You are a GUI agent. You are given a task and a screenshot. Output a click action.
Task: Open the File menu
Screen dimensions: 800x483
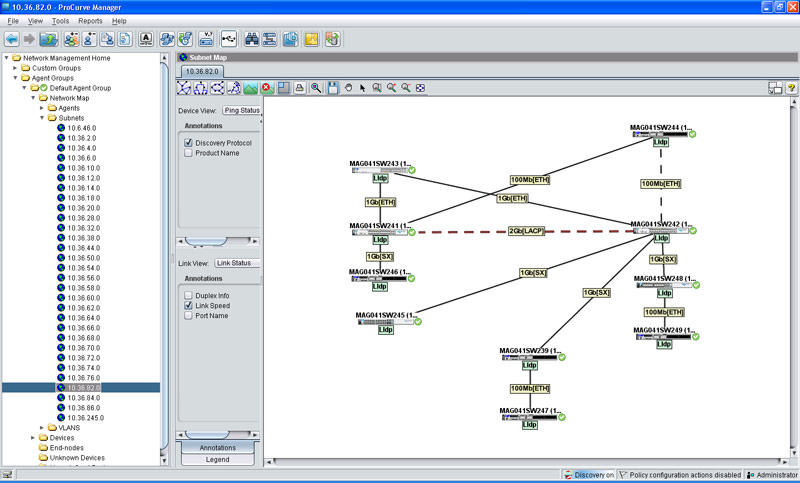click(x=13, y=21)
